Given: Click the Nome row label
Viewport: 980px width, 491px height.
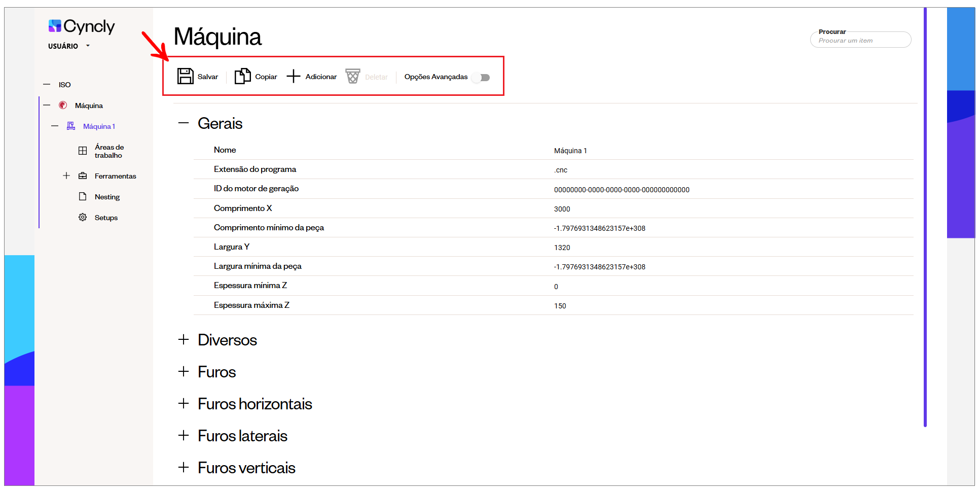Looking at the screenshot, I should (225, 150).
